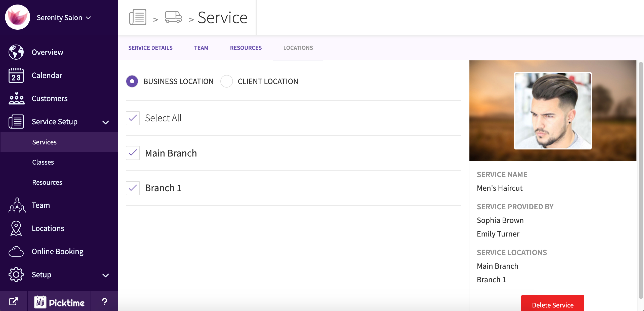Open Calendar via its sidebar icon
Viewport: 644px width, 311px height.
(16, 75)
